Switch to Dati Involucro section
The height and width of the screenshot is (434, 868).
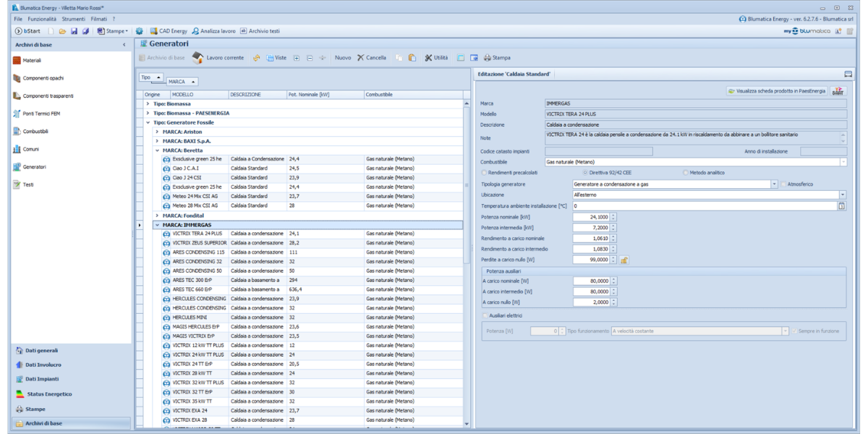click(71, 365)
